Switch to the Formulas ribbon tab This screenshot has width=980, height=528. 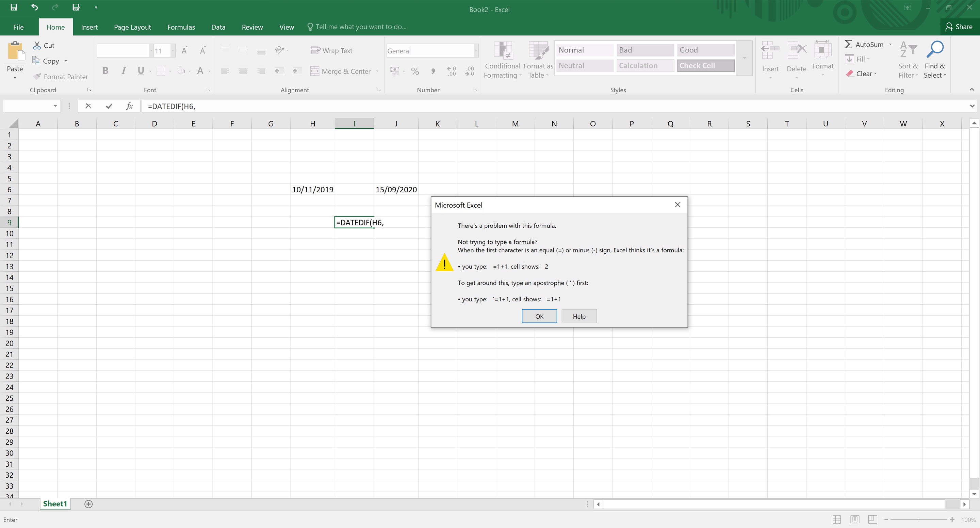pyautogui.click(x=181, y=27)
